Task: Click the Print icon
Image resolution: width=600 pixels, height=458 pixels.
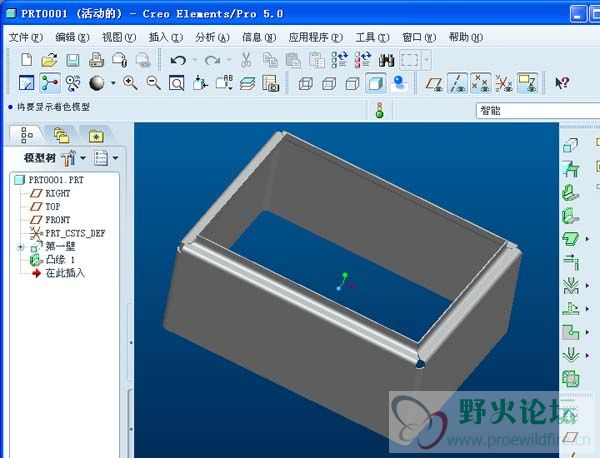Action: click(x=96, y=60)
